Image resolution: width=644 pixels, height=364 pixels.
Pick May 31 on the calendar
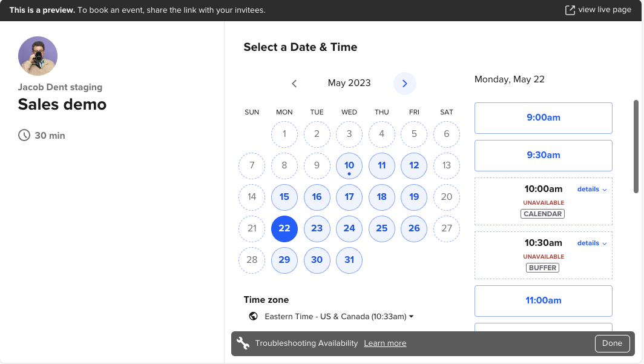[x=349, y=260]
